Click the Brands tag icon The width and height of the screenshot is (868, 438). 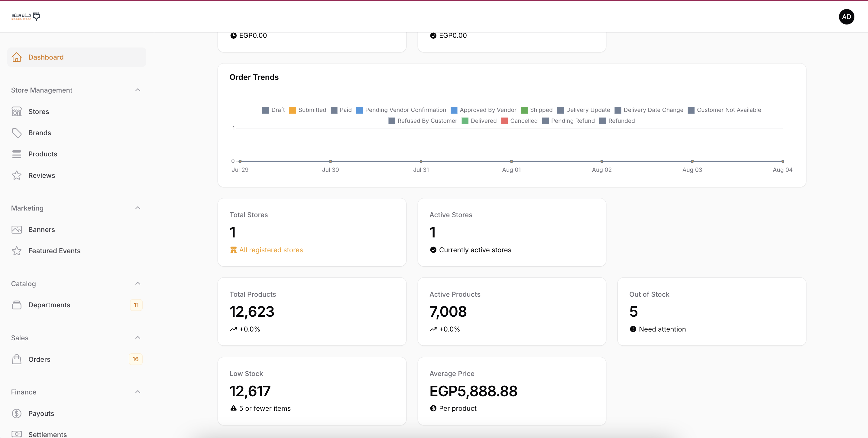pos(17,133)
